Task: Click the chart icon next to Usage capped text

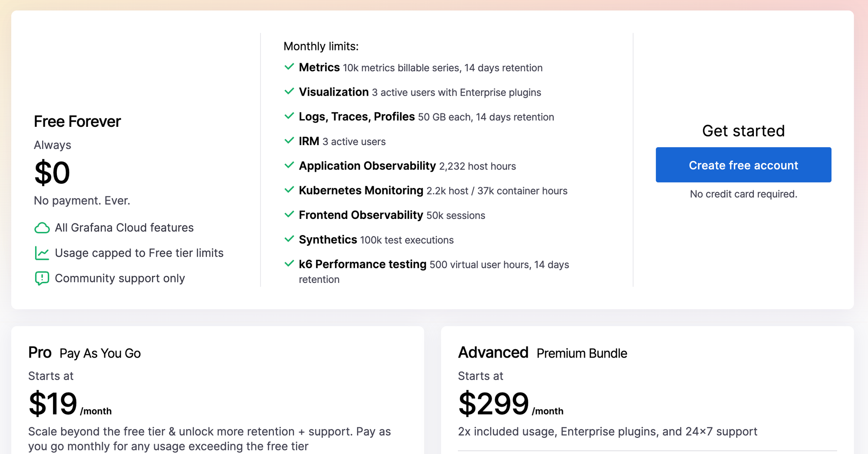Action: tap(41, 252)
